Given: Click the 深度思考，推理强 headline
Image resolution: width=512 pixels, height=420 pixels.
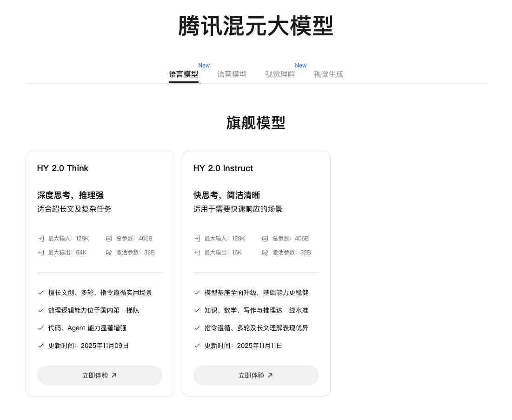Looking at the screenshot, I should coord(71,195).
